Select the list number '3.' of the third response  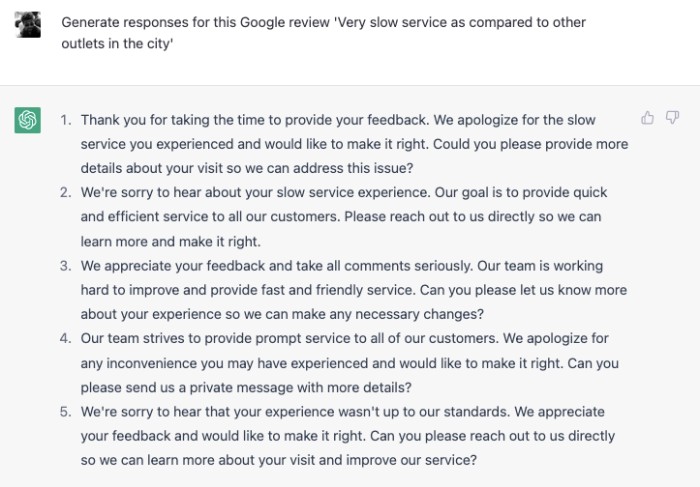[66, 266]
